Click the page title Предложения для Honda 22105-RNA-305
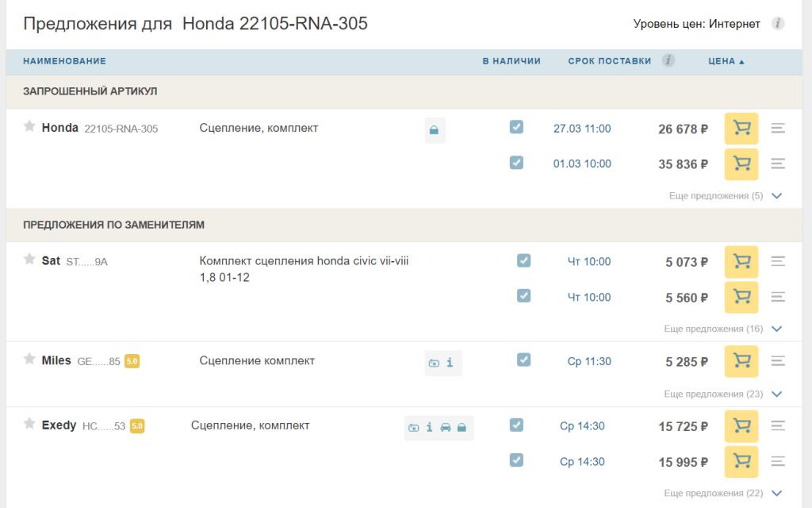Image resolution: width=812 pixels, height=508 pixels. [195, 23]
